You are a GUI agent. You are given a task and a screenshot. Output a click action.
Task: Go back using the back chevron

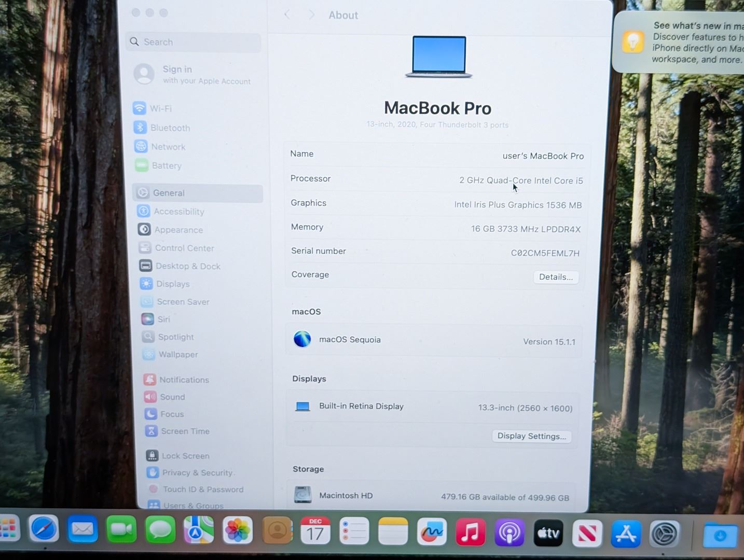[287, 15]
